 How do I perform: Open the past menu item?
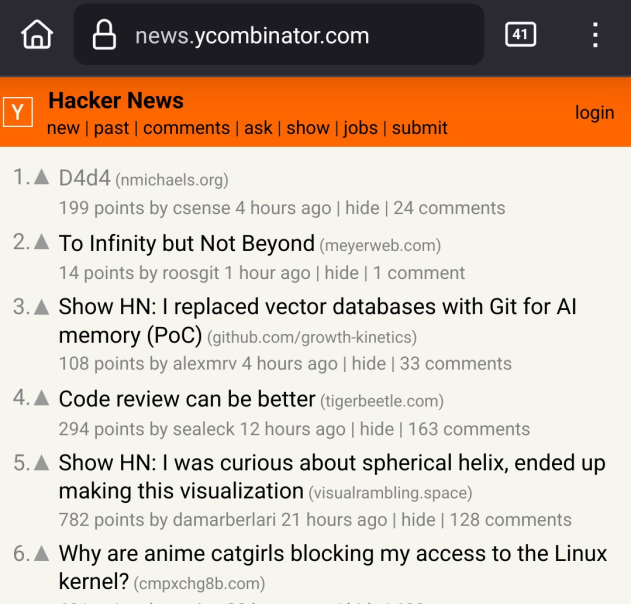coord(111,128)
